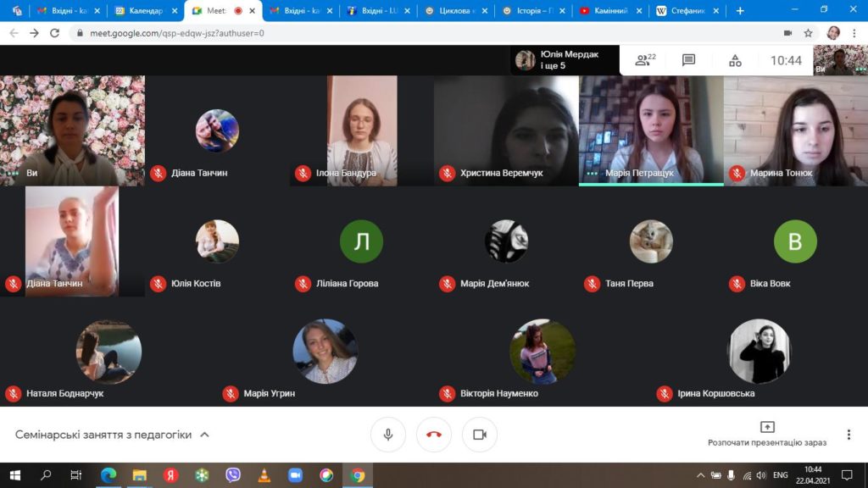The height and width of the screenshot is (488, 868).
Task: Open the three-dot more options menu
Action: coord(849,435)
